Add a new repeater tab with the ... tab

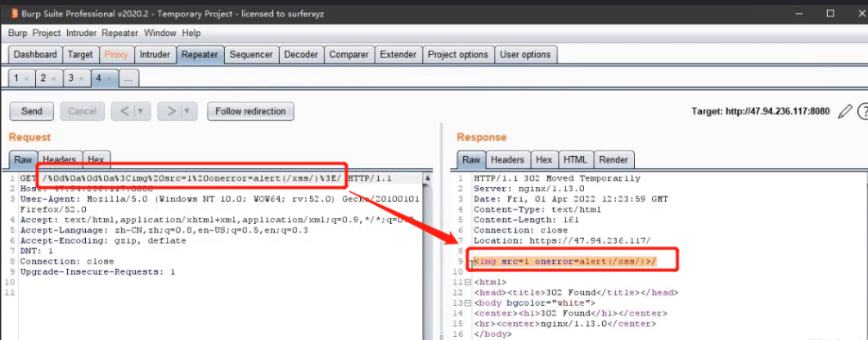(x=128, y=78)
